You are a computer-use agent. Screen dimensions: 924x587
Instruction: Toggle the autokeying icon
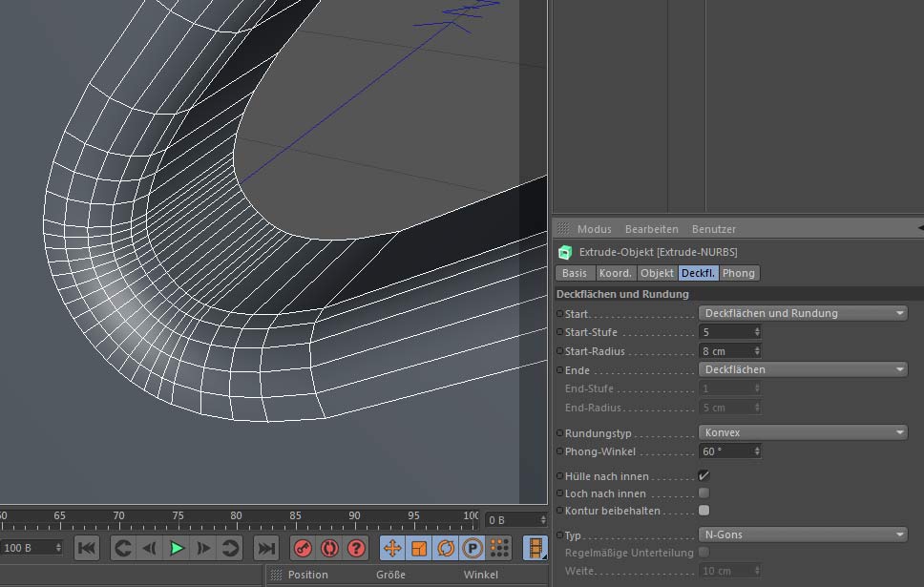click(x=329, y=548)
